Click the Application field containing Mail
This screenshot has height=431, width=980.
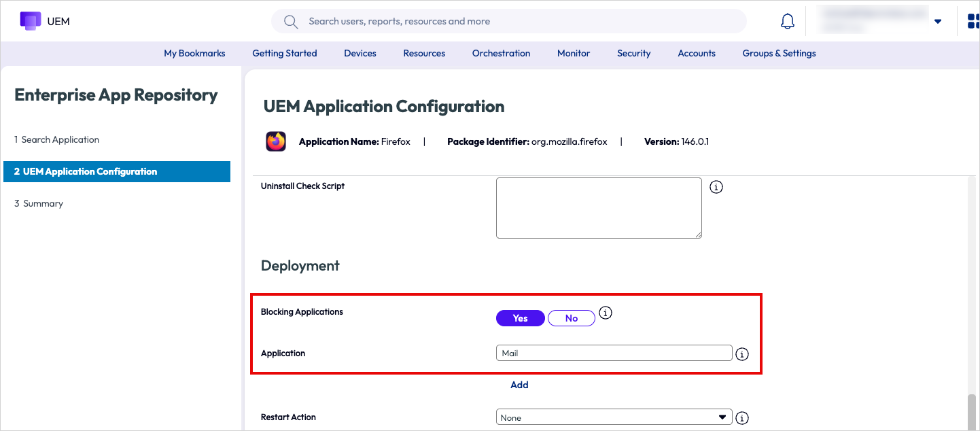click(x=614, y=353)
